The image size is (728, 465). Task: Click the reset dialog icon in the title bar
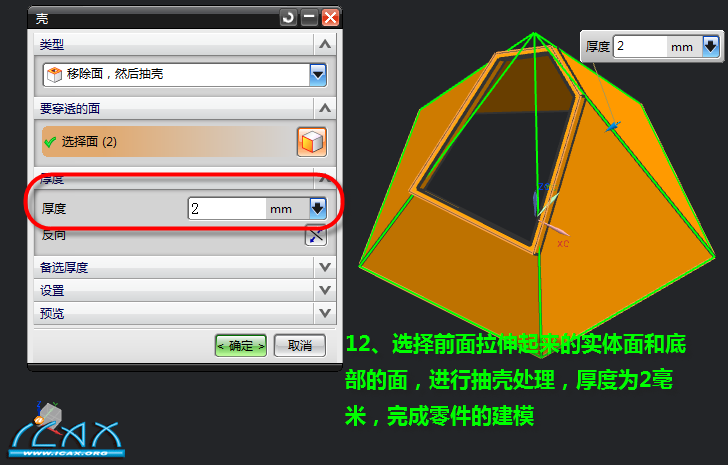pos(288,18)
